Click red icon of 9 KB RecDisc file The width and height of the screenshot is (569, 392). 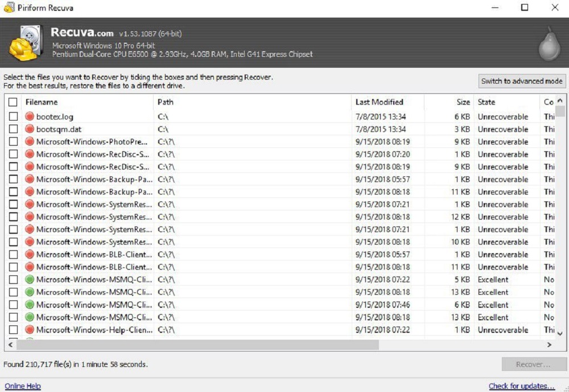30,167
